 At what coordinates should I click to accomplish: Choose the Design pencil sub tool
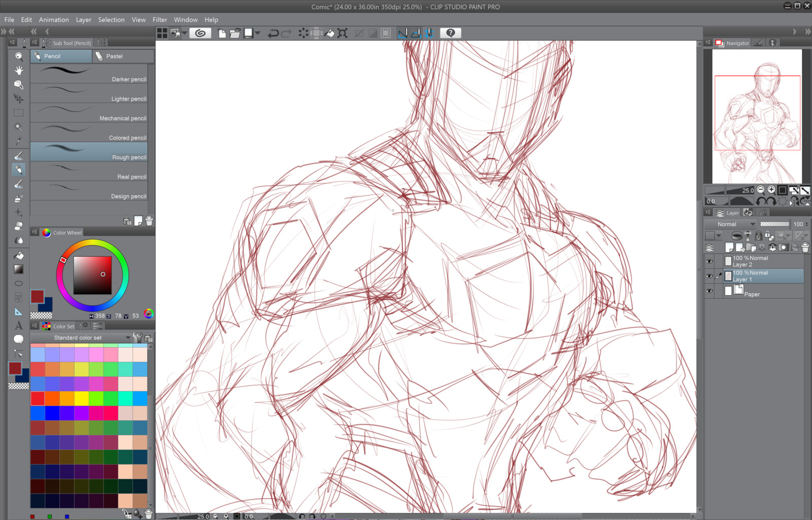tap(89, 191)
